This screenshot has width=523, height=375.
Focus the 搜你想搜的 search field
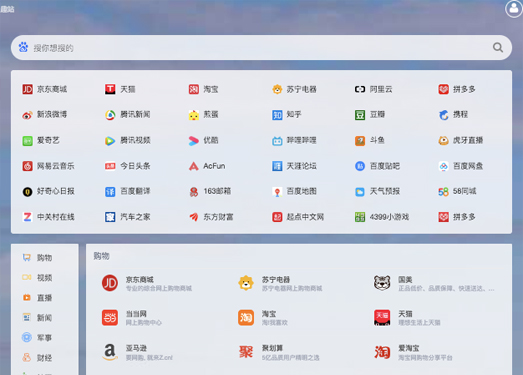click(261, 48)
